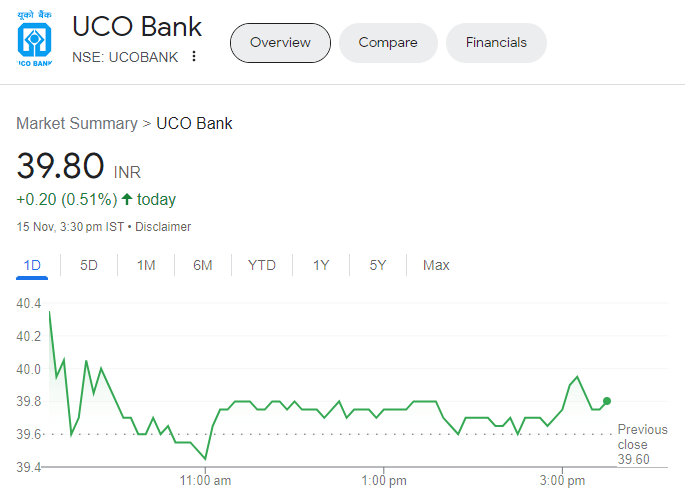View the Max price history
Screen dimensions: 685x502
[x=436, y=265]
